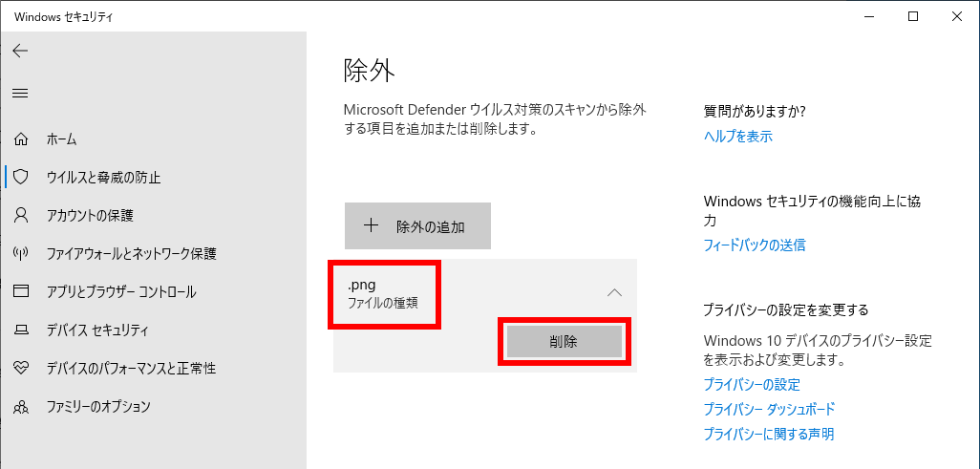Open the プライバシー ダッシュボード link
The width and height of the screenshot is (980, 469).
click(769, 410)
